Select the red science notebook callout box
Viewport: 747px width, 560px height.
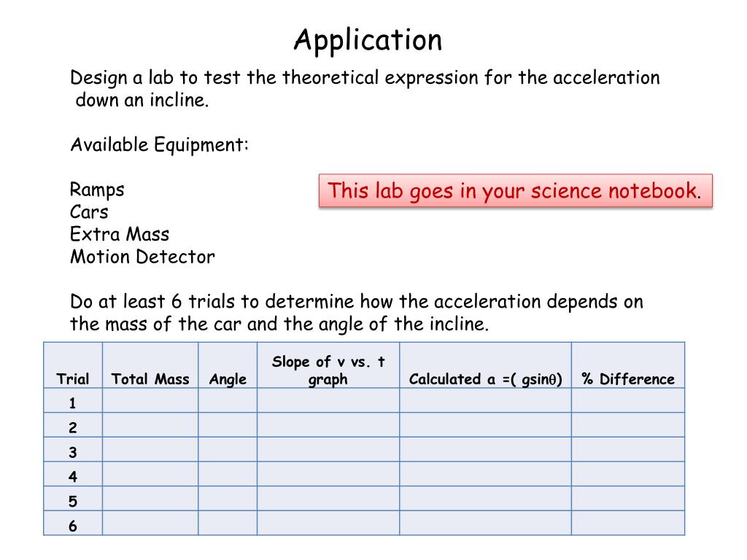pos(516,190)
